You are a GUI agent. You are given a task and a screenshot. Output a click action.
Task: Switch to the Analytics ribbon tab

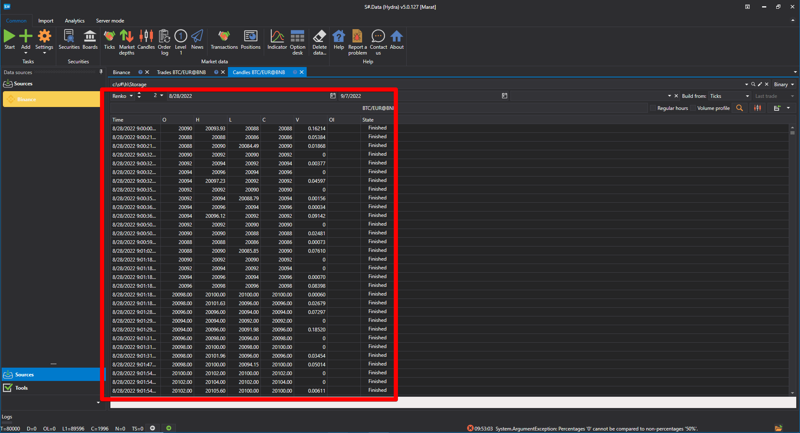[x=75, y=20]
